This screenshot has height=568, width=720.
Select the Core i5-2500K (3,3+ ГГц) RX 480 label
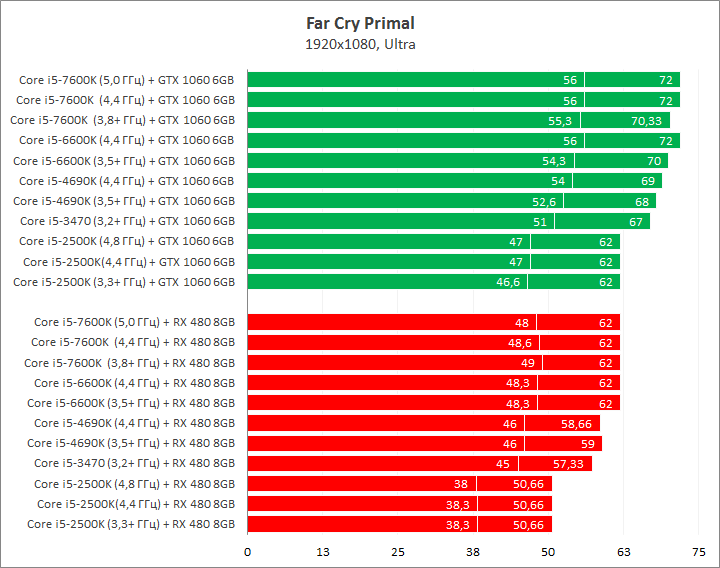(x=131, y=524)
